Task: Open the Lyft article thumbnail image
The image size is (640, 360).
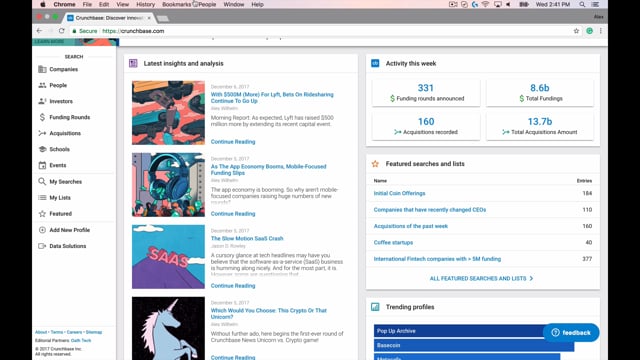Action: pyautogui.click(x=168, y=113)
